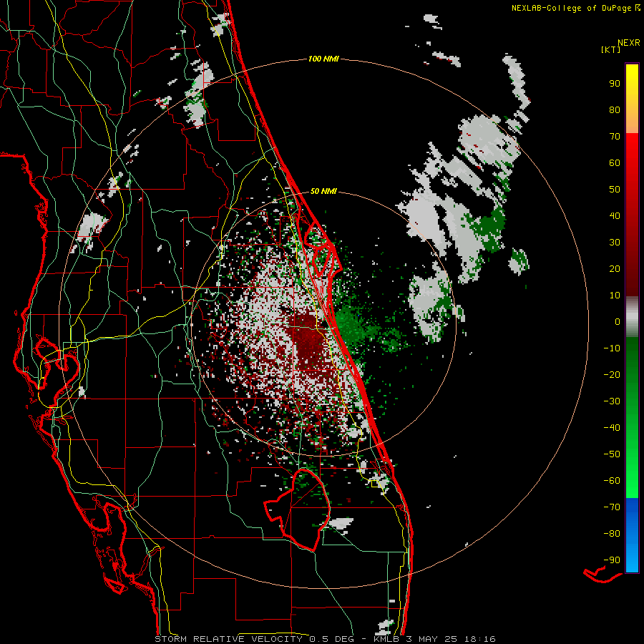Click the 90 value on velocity scale
Screen dimensions: 644x644
tap(615, 84)
